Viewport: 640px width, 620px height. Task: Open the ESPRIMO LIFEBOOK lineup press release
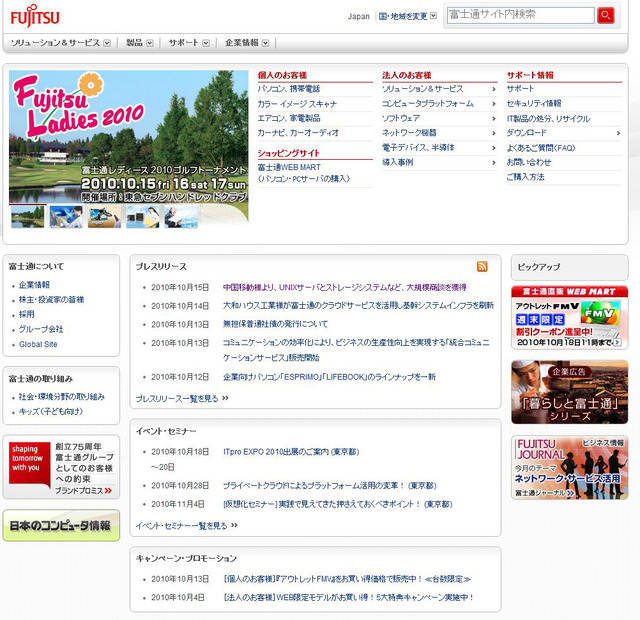pos(329,377)
